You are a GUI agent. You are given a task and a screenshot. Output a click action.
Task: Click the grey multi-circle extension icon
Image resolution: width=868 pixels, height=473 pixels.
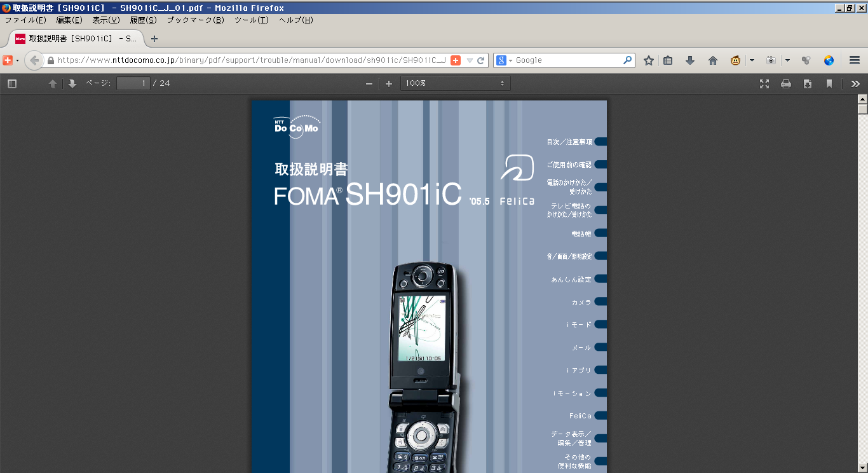click(806, 60)
